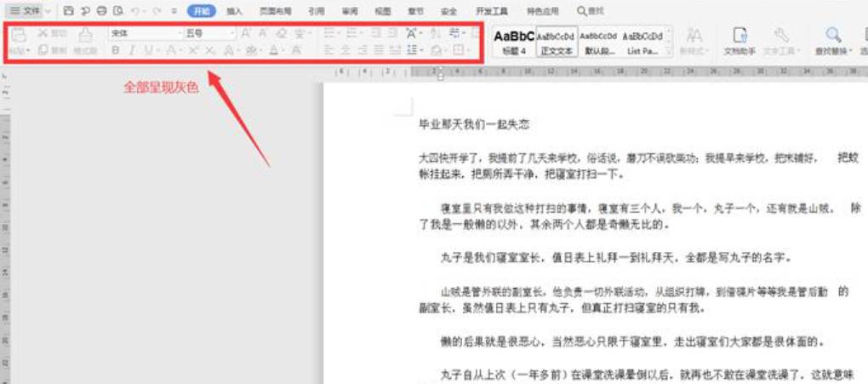Screen dimensions: 868x384
Task: Apply the 默认段... style
Action: pyautogui.click(x=598, y=42)
